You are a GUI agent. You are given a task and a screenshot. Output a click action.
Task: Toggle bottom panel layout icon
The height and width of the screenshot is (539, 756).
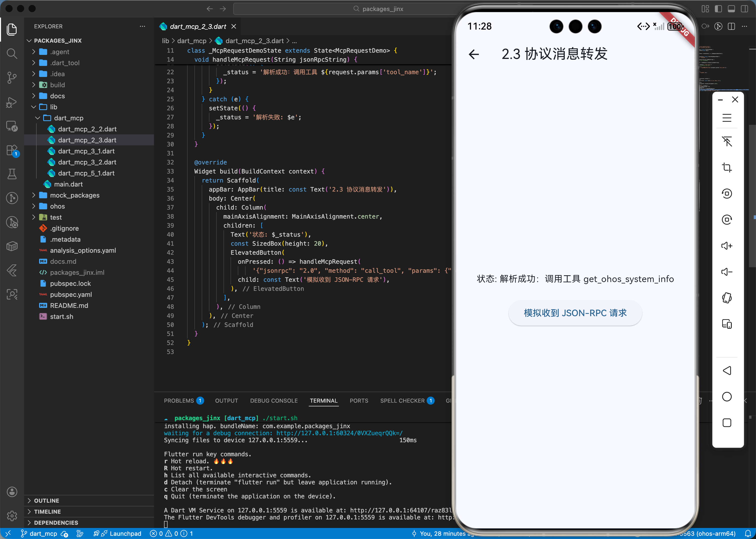point(731,9)
